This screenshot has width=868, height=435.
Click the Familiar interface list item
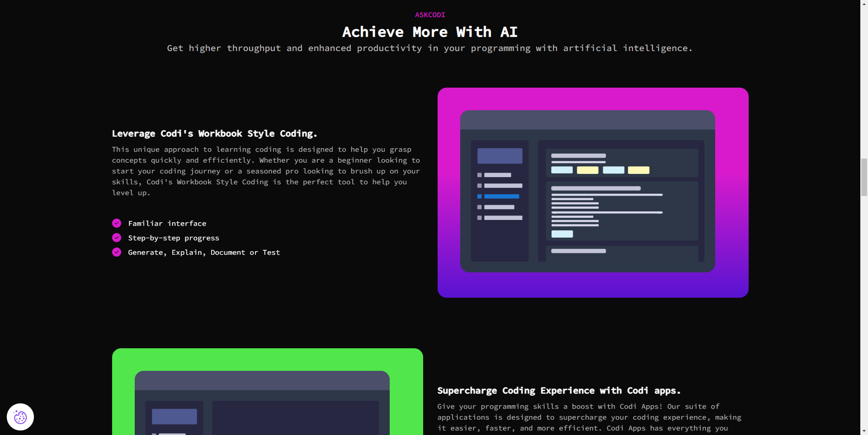[x=167, y=224]
